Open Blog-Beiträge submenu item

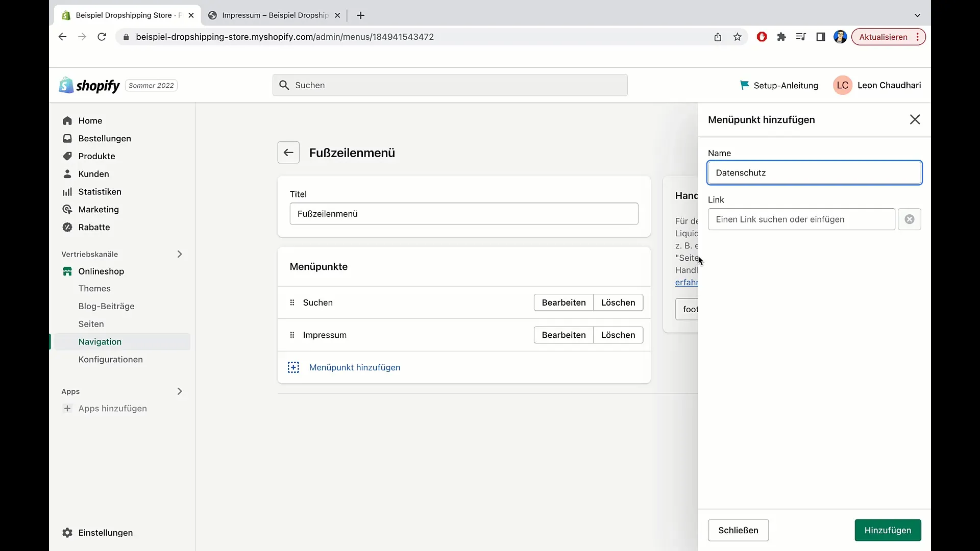pos(106,306)
